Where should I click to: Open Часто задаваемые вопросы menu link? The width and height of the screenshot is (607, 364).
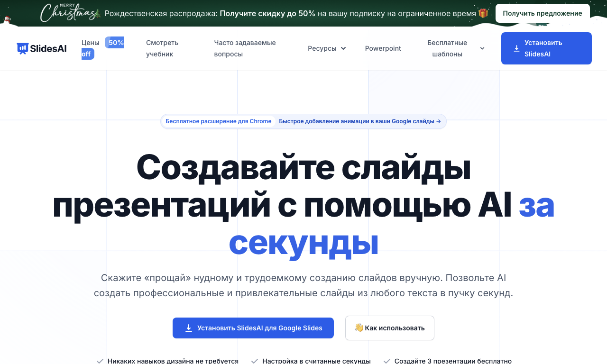coord(245,48)
